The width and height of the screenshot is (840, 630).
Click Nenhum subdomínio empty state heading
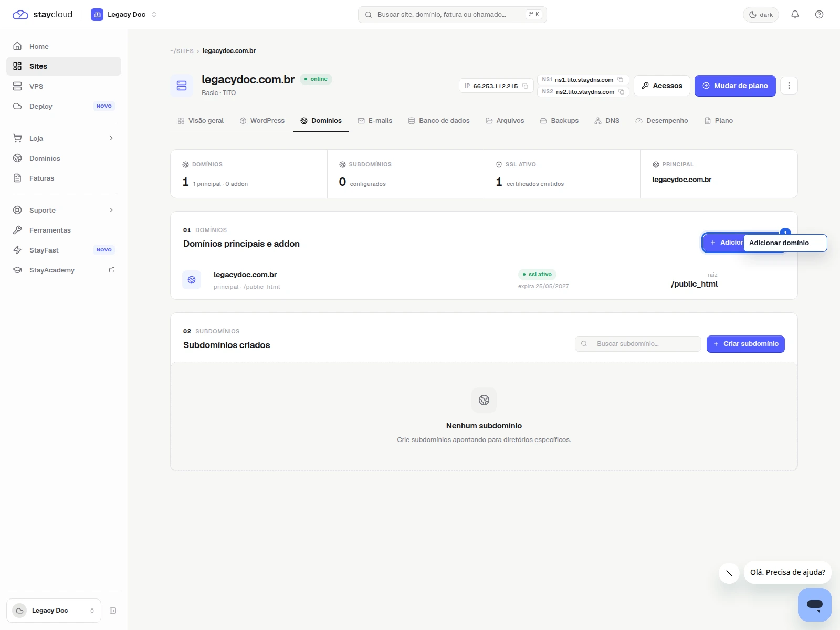pyautogui.click(x=484, y=426)
